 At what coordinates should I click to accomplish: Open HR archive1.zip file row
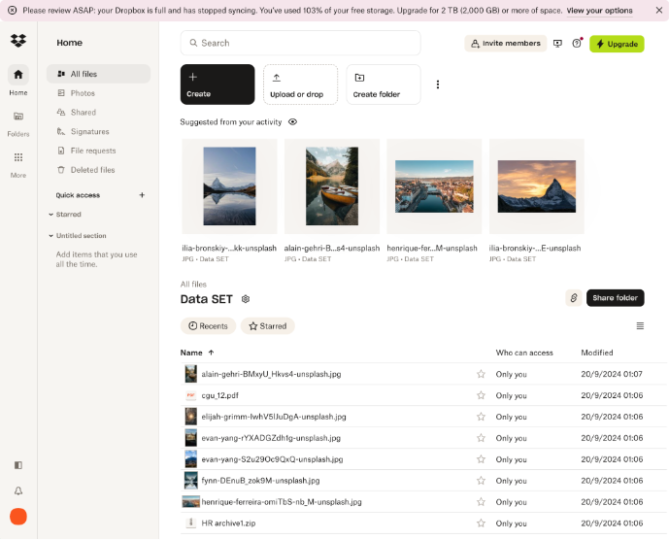[x=423, y=523]
